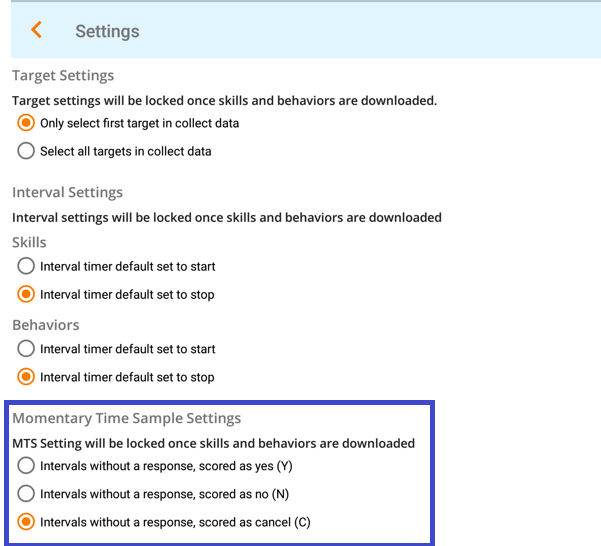The image size is (601, 546).
Task: Select 'Only select first target in collect data'
Action: pyautogui.click(x=26, y=123)
